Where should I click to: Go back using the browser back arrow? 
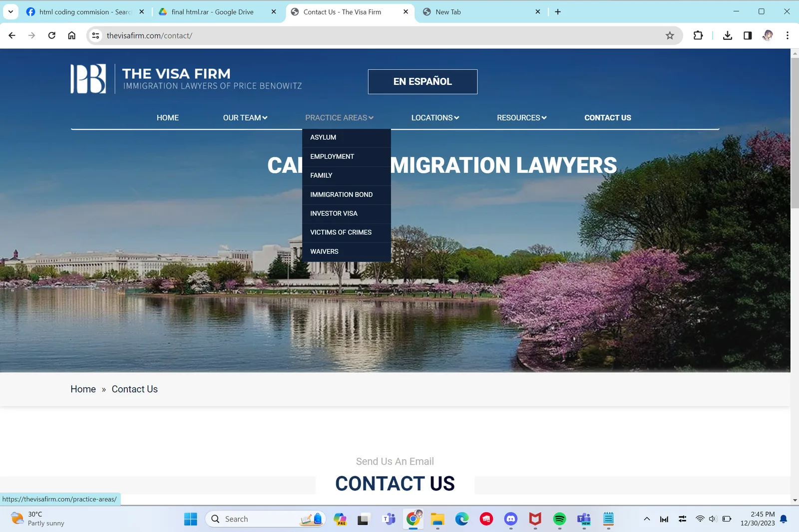[x=12, y=35]
